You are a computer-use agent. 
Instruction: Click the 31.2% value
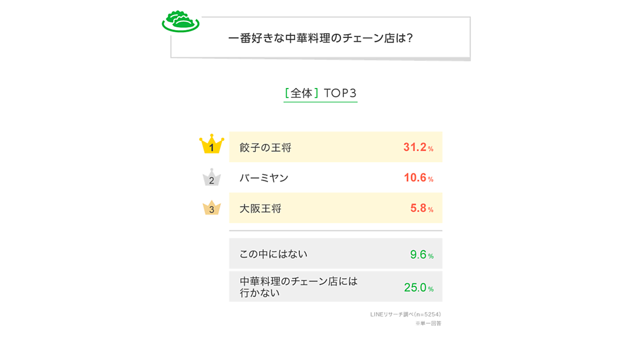[418, 148]
